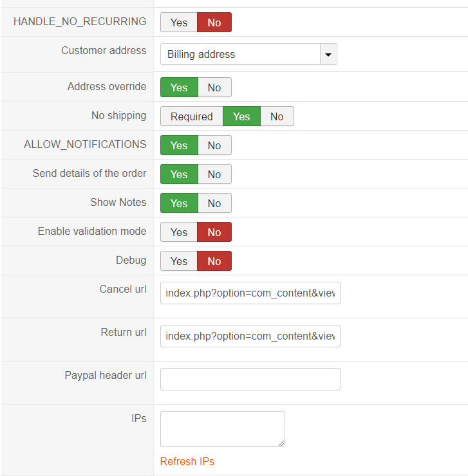Choose Required for No shipping

[191, 116]
